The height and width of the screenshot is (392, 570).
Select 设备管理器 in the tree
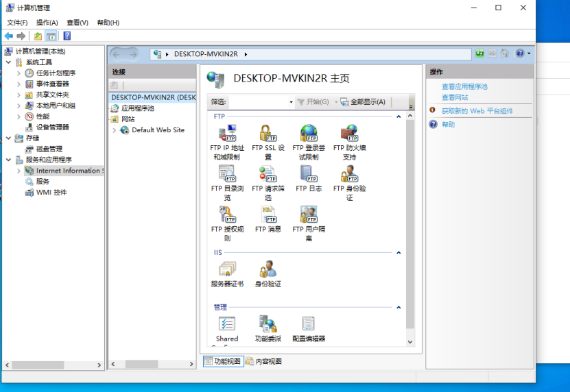[x=52, y=127]
